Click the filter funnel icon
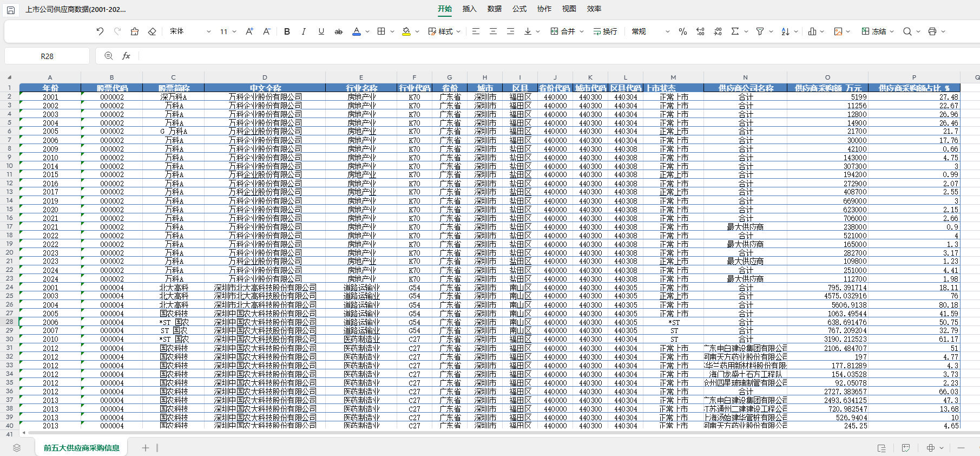 (x=760, y=31)
